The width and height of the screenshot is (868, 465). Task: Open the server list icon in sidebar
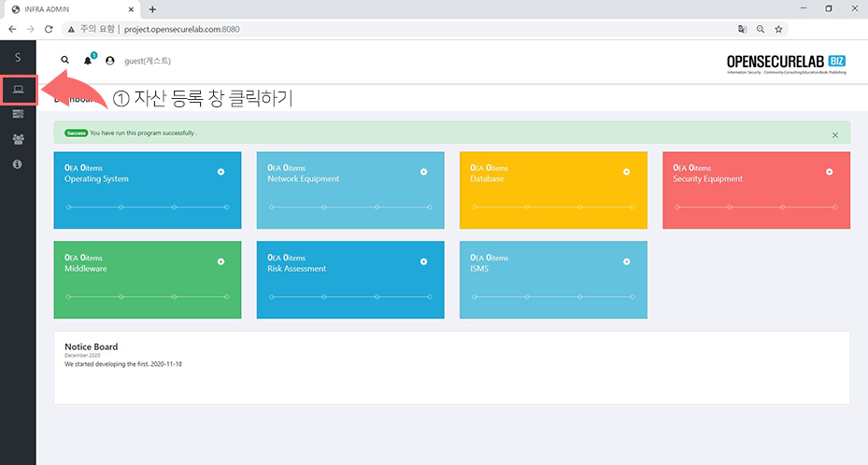tap(18, 114)
